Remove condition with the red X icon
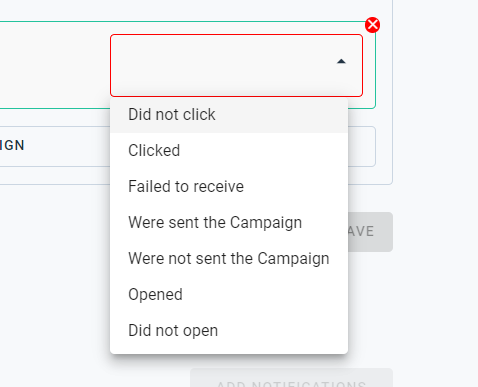 coord(372,25)
